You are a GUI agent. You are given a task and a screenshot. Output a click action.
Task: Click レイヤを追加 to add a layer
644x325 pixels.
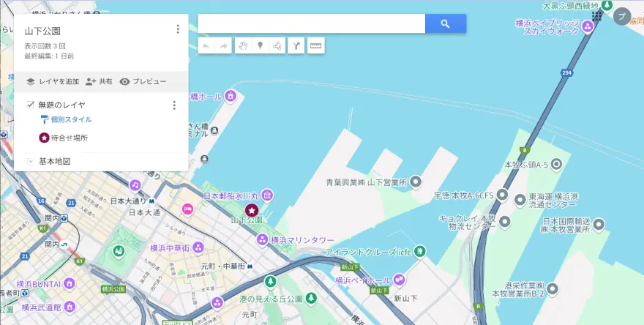(53, 82)
